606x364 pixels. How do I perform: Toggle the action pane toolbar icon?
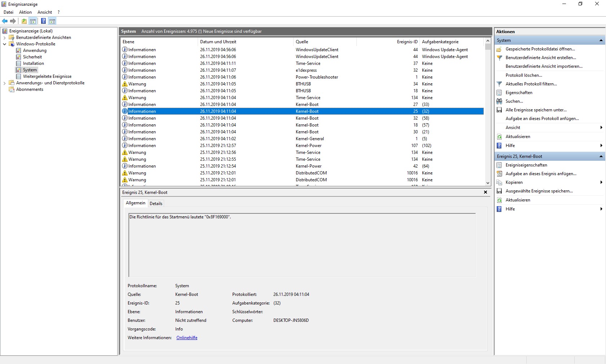[x=52, y=21]
